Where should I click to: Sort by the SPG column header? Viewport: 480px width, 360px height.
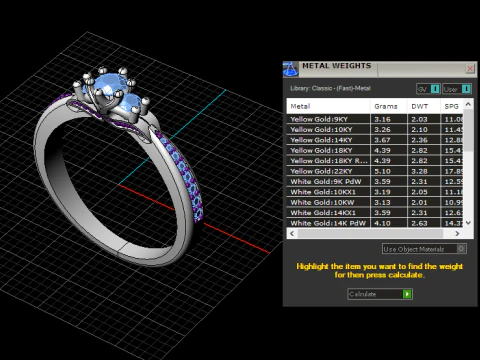click(x=452, y=106)
